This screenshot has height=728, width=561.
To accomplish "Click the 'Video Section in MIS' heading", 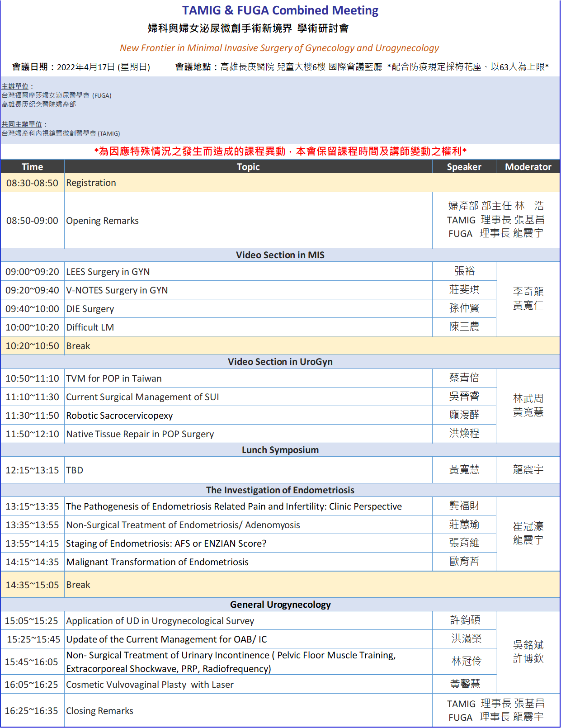I will point(280,255).
